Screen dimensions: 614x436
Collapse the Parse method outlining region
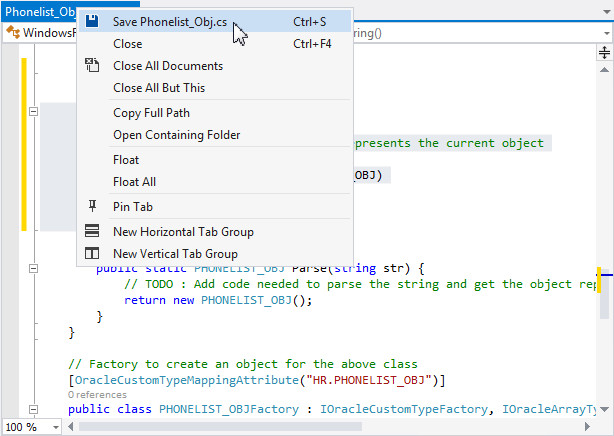coord(34,268)
